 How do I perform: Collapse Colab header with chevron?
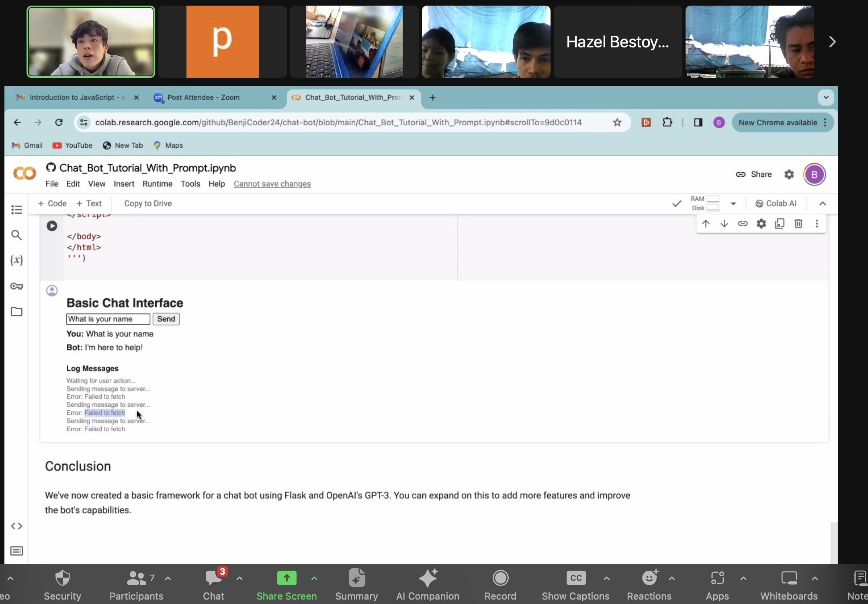pos(823,204)
